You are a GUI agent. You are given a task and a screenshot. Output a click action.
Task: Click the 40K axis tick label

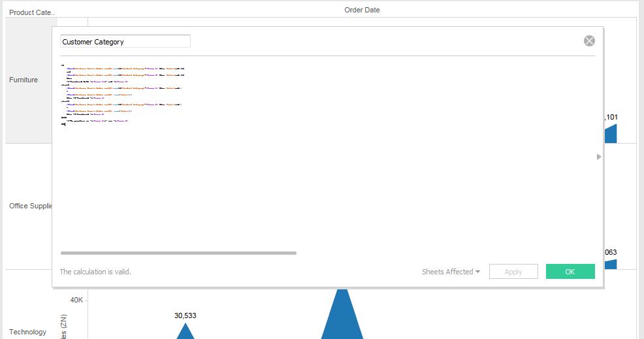77,300
